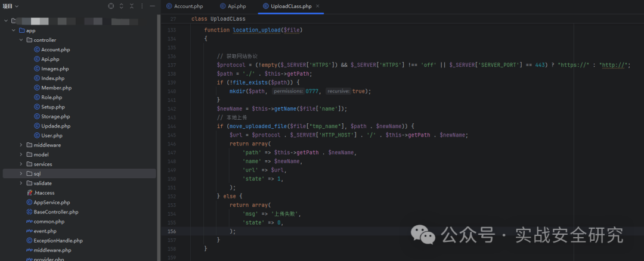Open AppService.php in the project tree

[52, 203]
